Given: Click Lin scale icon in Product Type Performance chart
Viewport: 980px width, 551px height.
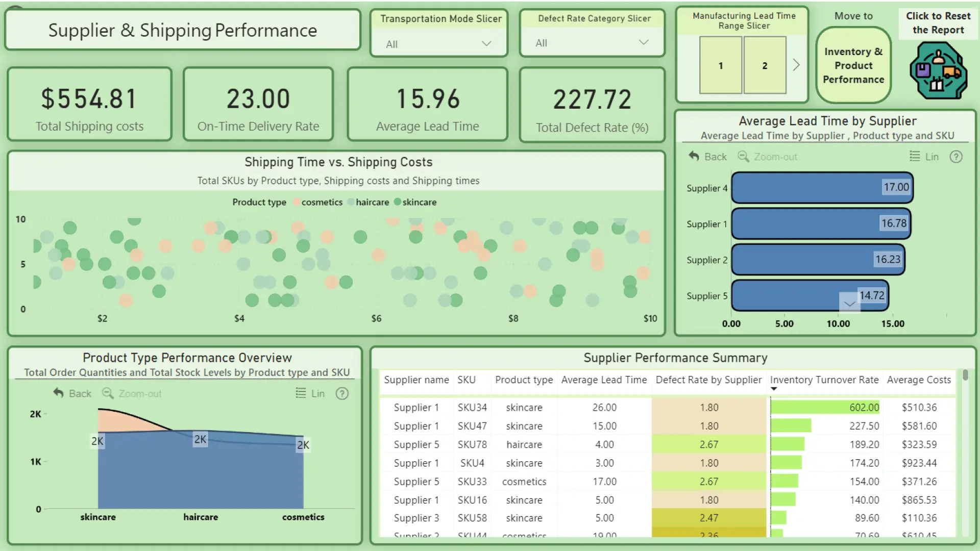Looking at the screenshot, I should tap(301, 393).
